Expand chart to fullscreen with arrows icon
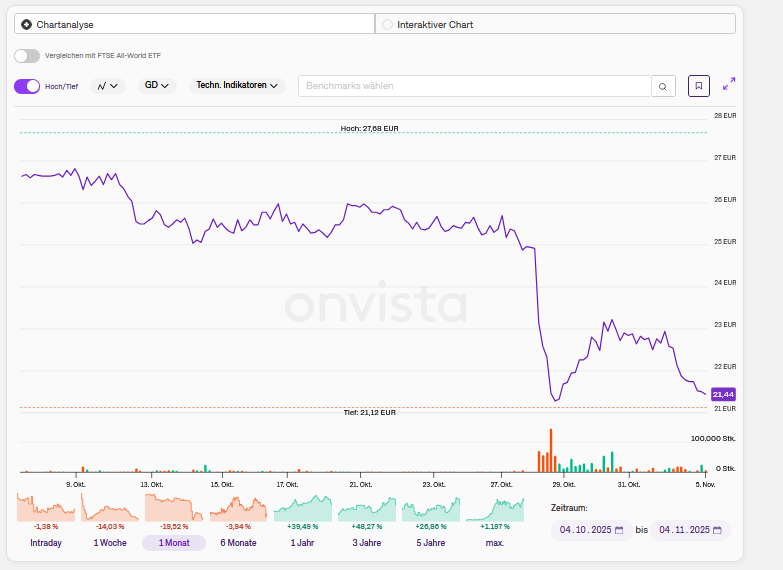The height and width of the screenshot is (570, 783). coord(729,85)
